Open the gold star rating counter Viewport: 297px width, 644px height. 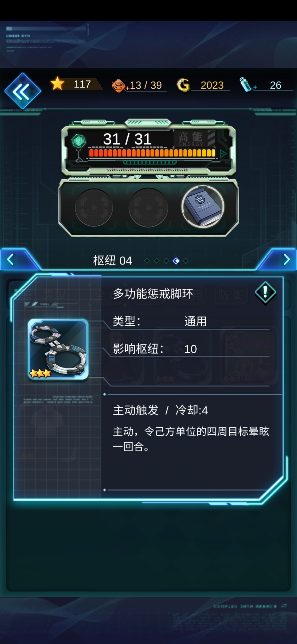(x=76, y=84)
